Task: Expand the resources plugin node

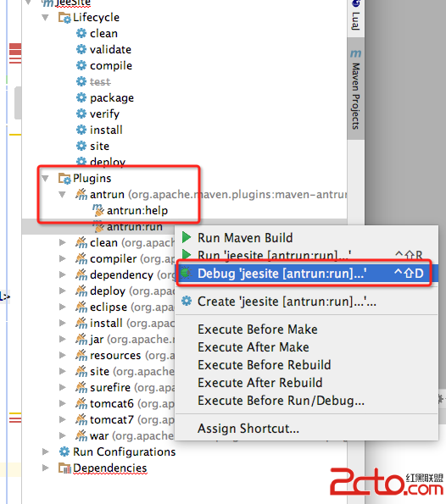Action: [x=63, y=355]
